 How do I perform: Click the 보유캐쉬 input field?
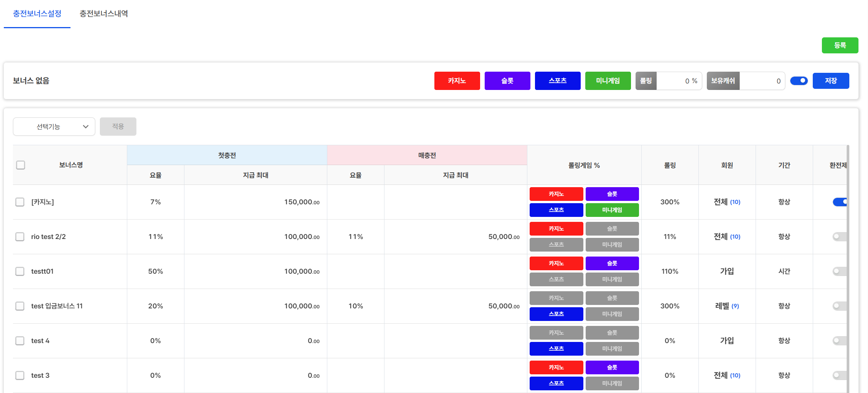761,81
